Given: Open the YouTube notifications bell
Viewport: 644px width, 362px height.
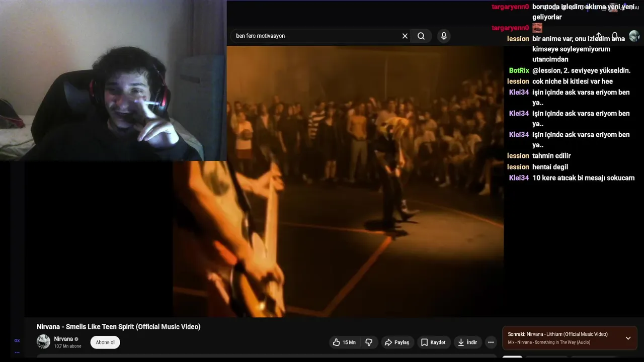Looking at the screenshot, I should point(615,36).
